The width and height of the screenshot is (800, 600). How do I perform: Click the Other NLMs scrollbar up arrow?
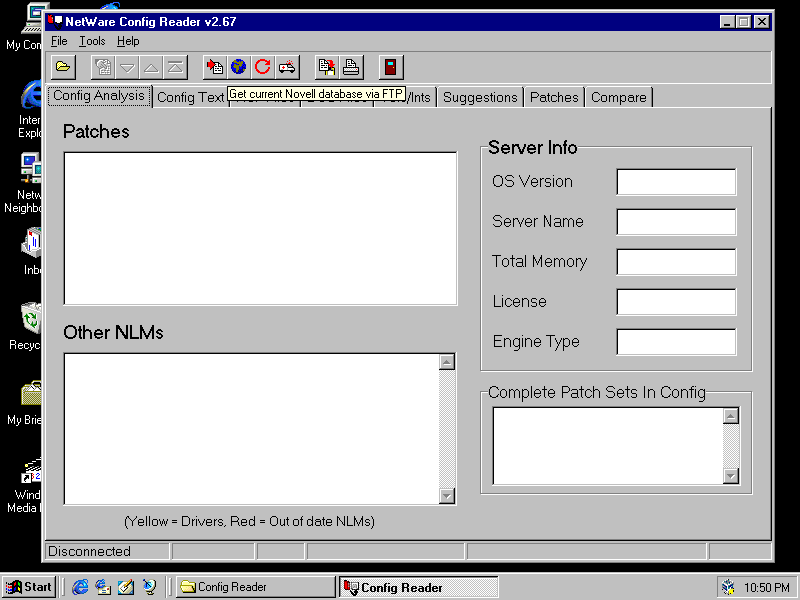pos(447,362)
